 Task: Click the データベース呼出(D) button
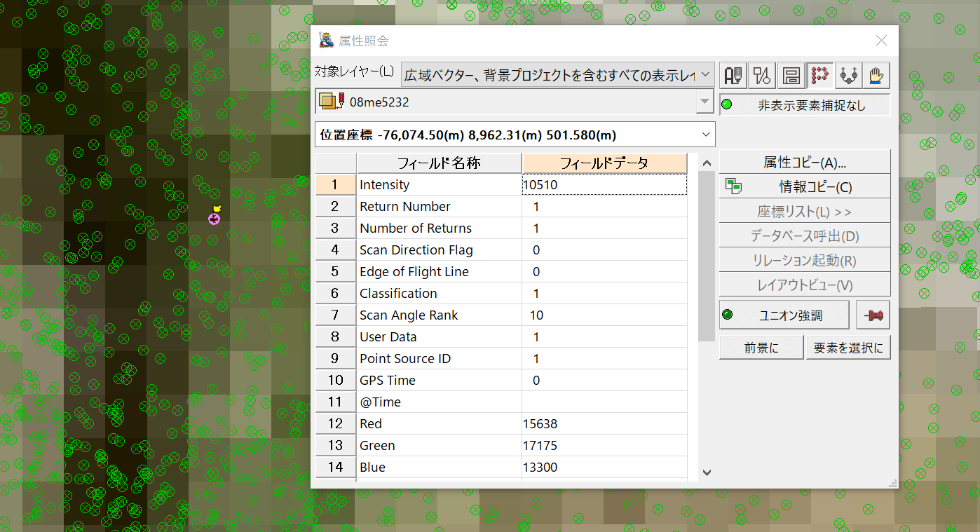pos(805,236)
